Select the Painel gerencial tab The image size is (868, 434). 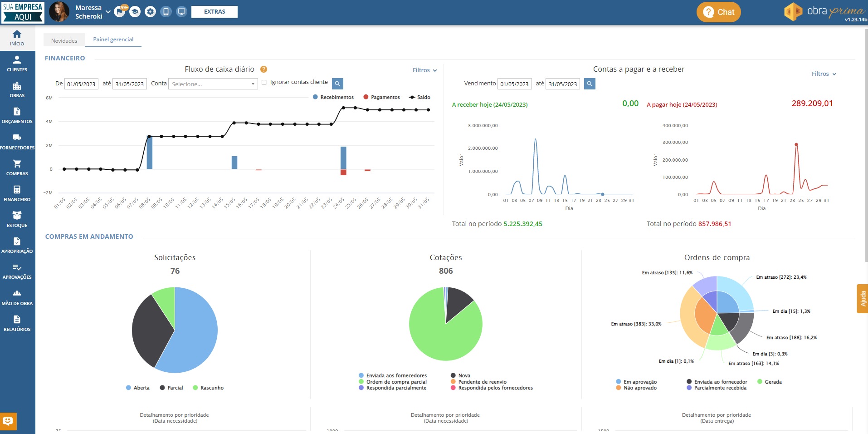click(x=113, y=39)
